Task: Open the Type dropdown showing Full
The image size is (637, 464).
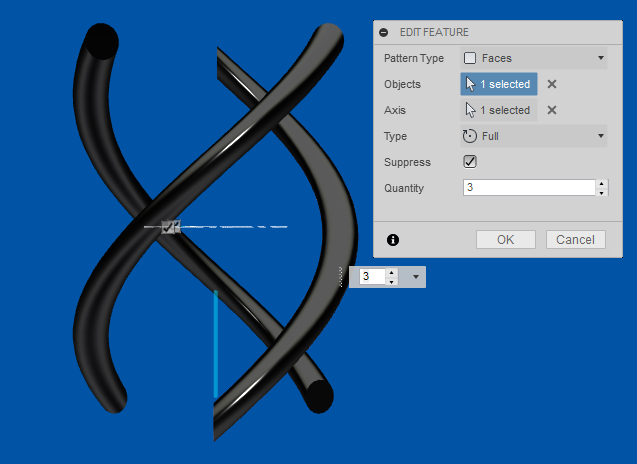Action: coord(534,136)
